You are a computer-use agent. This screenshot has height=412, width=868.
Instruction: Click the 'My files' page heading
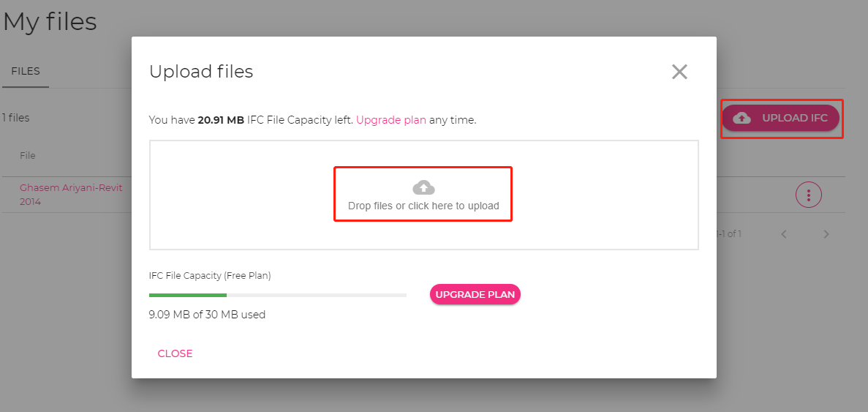point(50,21)
